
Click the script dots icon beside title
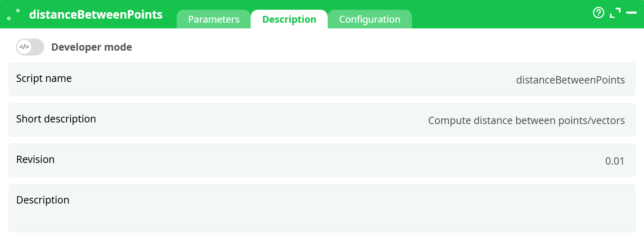[13, 14]
